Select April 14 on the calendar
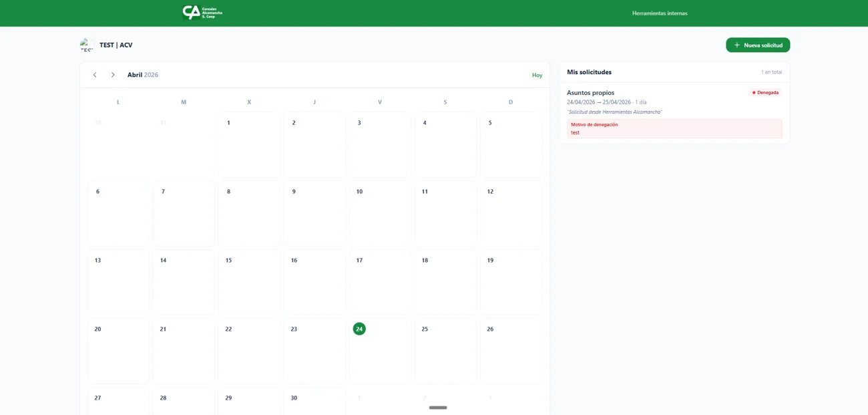The height and width of the screenshot is (415, 868). (184, 283)
